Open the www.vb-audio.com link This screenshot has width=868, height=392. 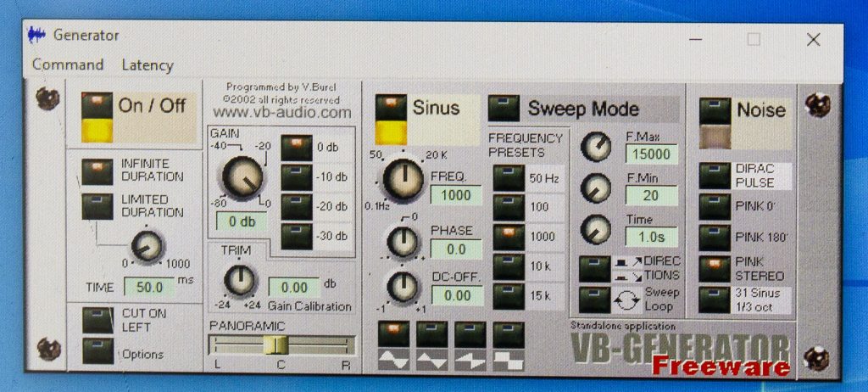point(281,112)
